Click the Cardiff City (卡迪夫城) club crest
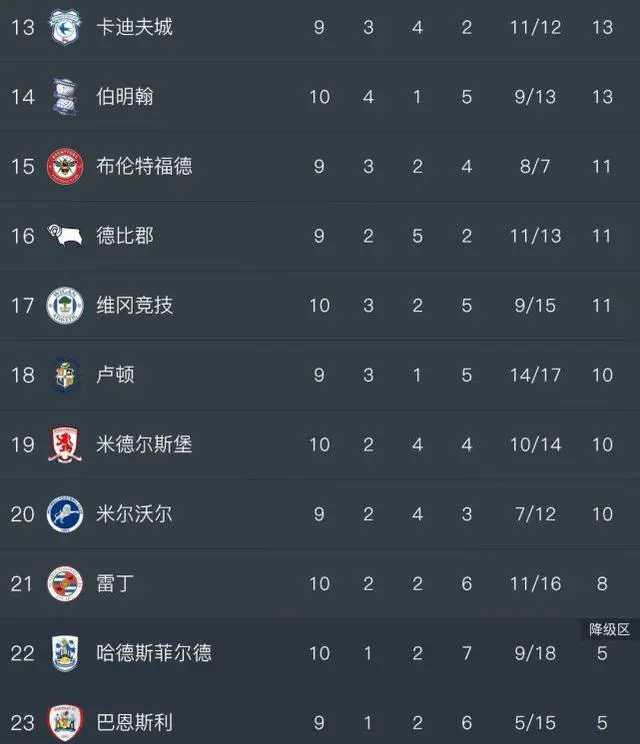This screenshot has height=744, width=640. (65, 27)
